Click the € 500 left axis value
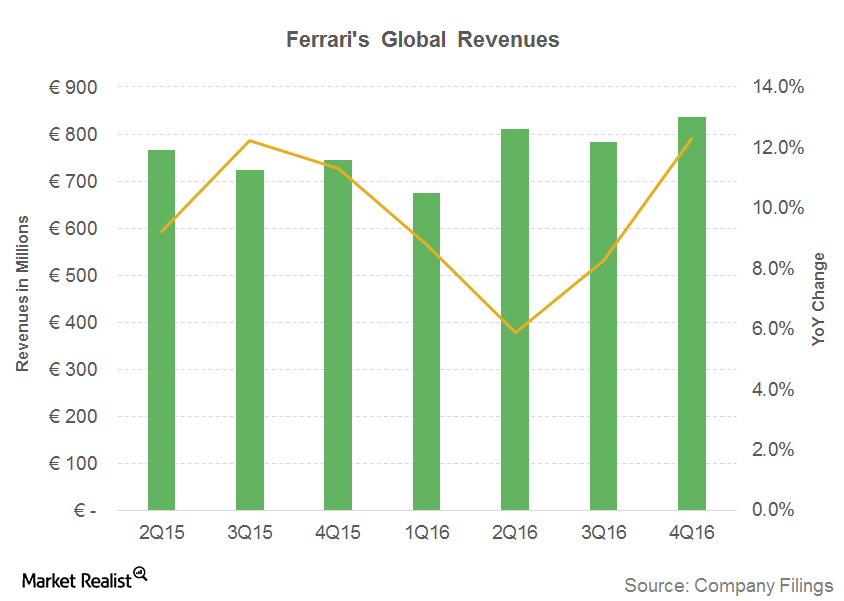This screenshot has width=844, height=601. (x=73, y=275)
